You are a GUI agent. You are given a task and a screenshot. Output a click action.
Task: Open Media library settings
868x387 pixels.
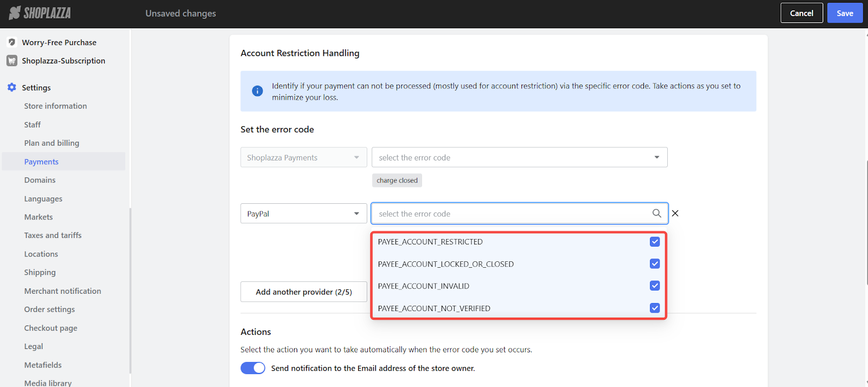coord(48,383)
